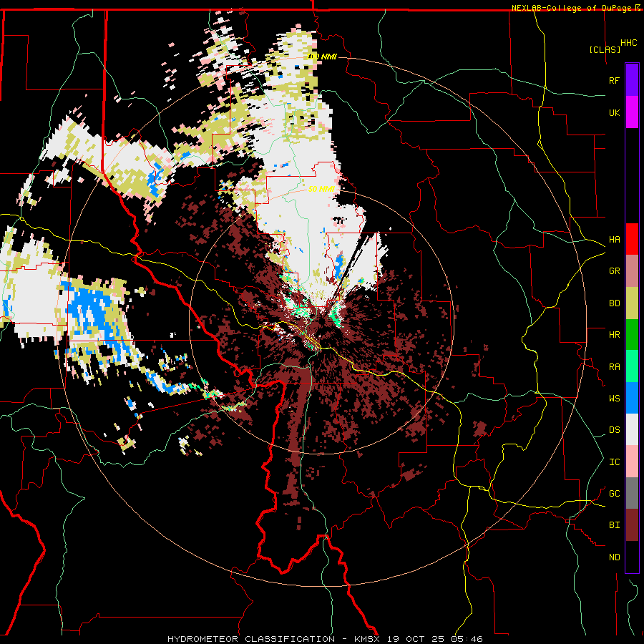This screenshot has height=644, width=644.
Task: Click the KMSX radar site identifier
Action: pyautogui.click(x=367, y=639)
